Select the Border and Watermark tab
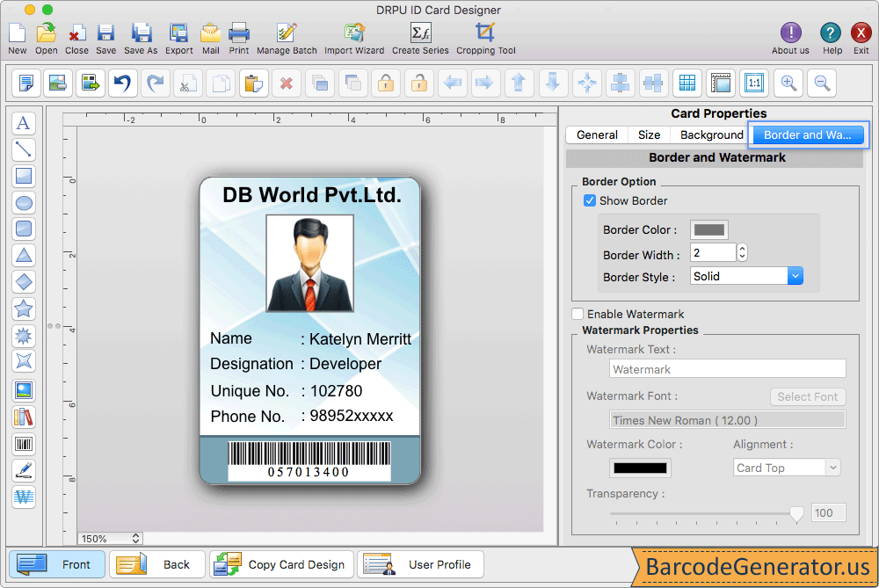The image size is (879, 588). [807, 135]
